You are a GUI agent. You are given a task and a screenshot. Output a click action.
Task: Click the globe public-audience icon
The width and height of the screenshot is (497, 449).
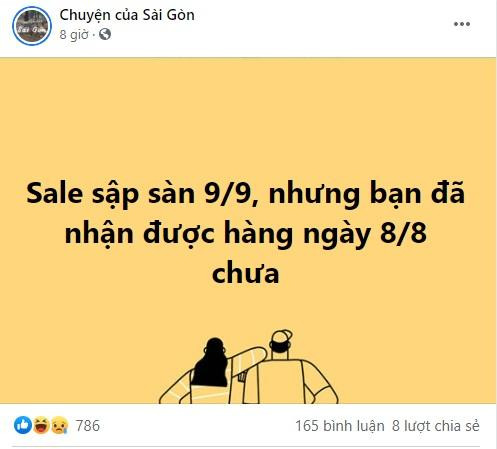pyautogui.click(x=105, y=34)
